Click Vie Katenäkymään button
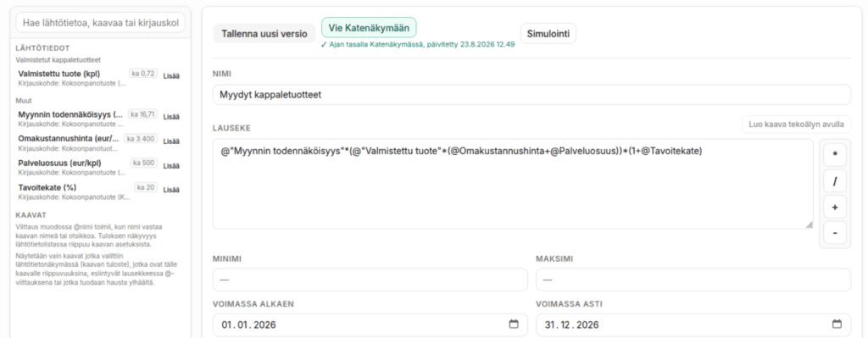The width and height of the screenshot is (868, 338). coord(369,28)
